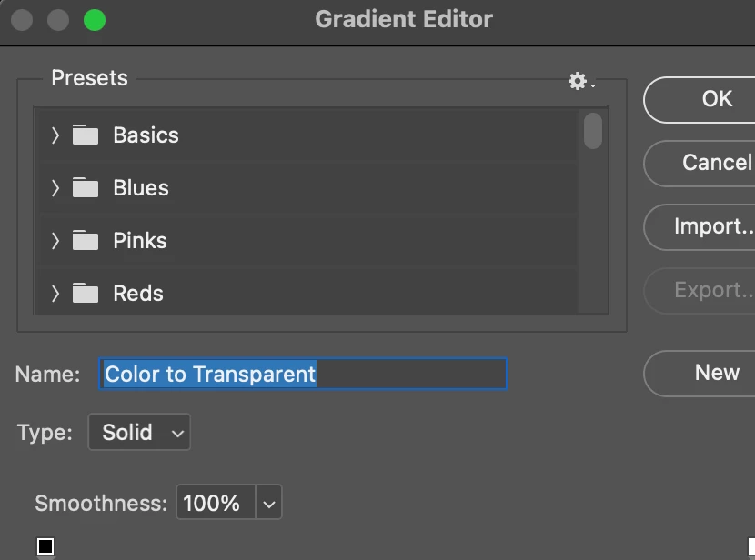
Task: Select the left black opacity stop
Action: coord(45,546)
